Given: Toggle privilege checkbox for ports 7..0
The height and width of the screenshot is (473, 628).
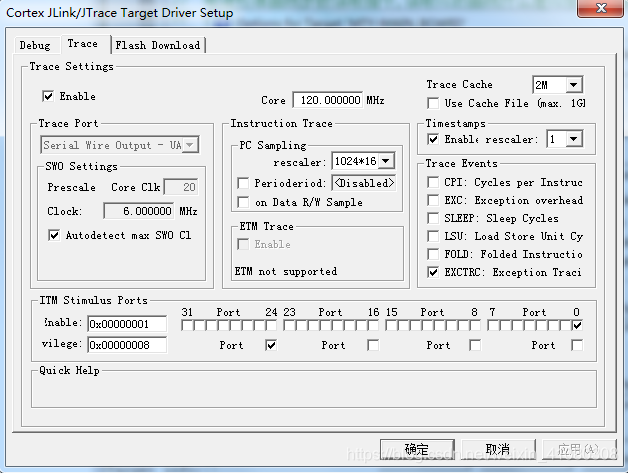Looking at the screenshot, I should click(577, 345).
